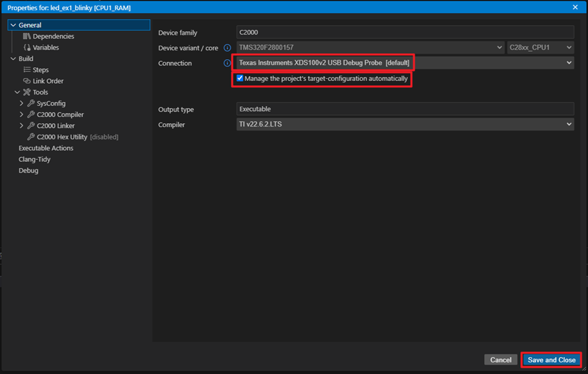Click the Dependencies books icon
Screen dimensions: 588x374
pyautogui.click(x=27, y=36)
